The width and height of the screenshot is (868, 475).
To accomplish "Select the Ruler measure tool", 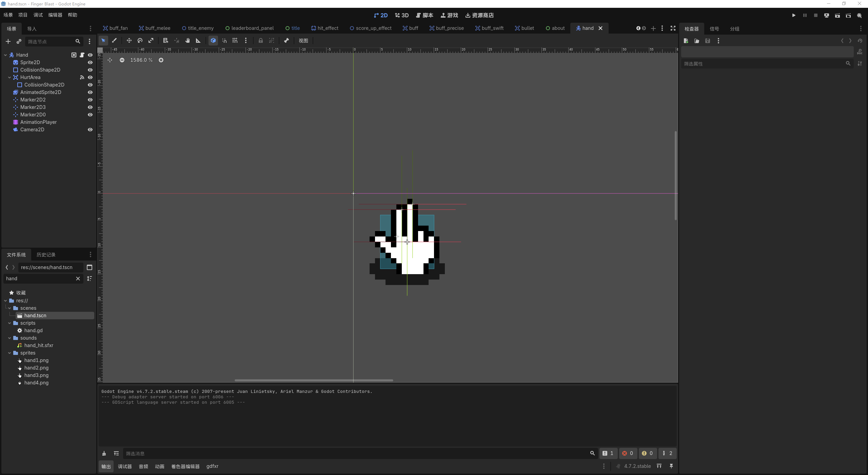I will 198,41.
